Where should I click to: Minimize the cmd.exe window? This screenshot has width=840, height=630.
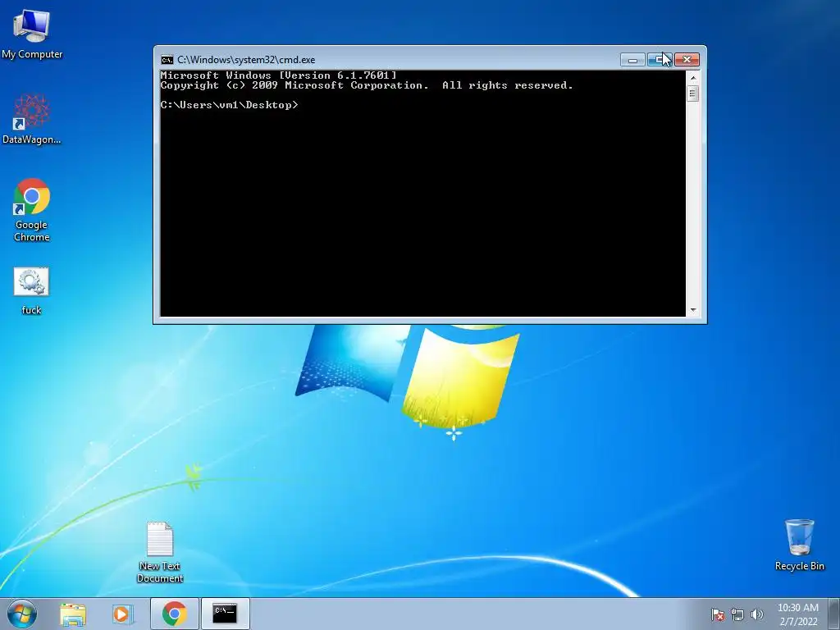[x=632, y=59]
